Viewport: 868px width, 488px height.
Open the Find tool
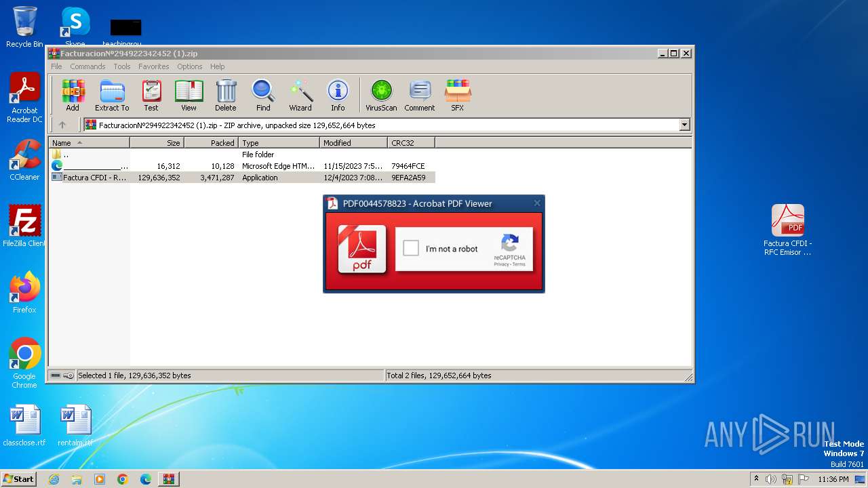point(263,96)
